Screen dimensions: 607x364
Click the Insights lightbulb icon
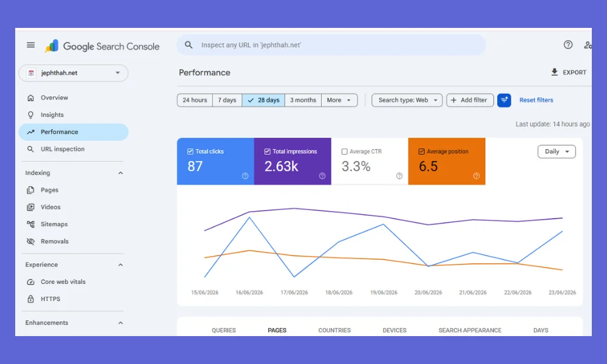click(x=30, y=115)
